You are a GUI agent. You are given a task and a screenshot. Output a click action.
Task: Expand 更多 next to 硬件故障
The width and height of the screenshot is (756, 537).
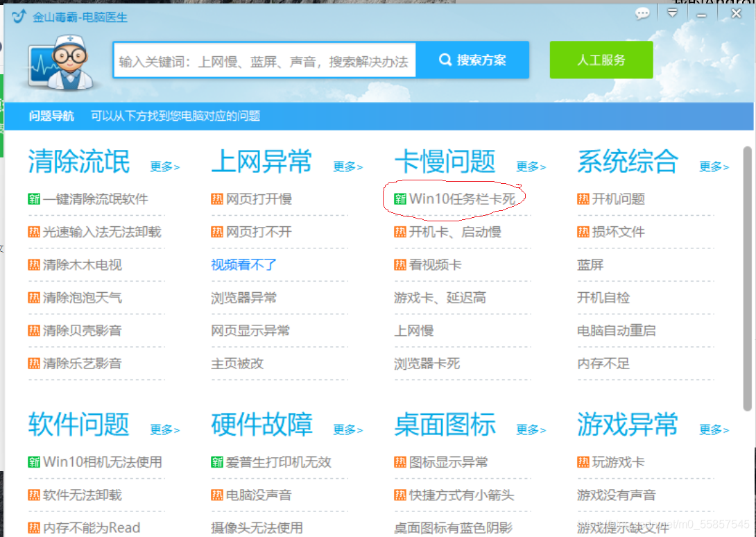348,429
